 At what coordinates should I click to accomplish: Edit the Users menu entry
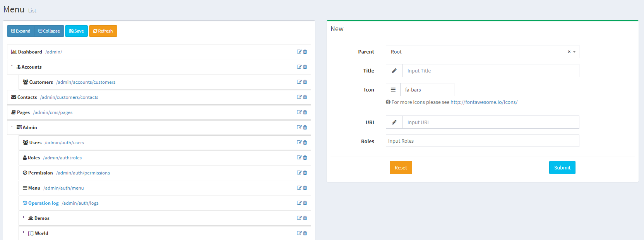299,143
